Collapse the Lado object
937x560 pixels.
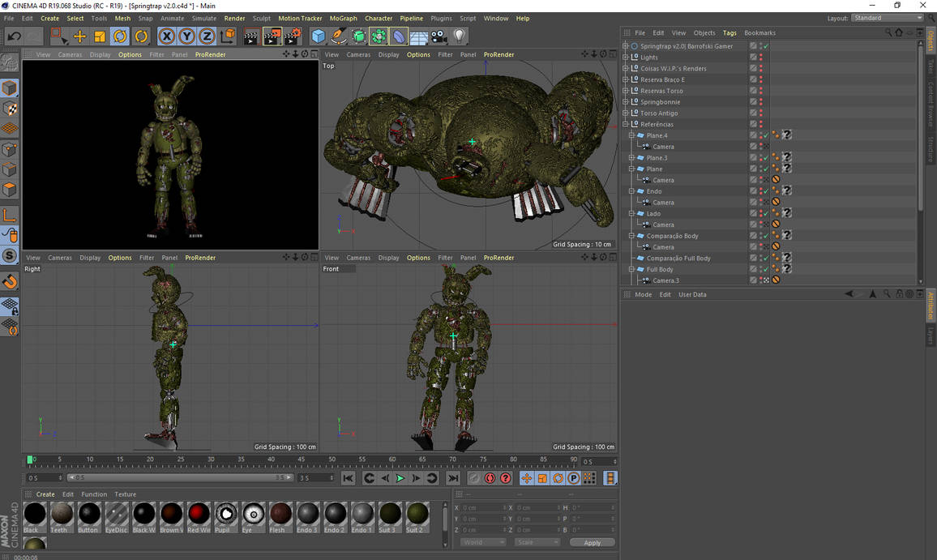click(631, 213)
